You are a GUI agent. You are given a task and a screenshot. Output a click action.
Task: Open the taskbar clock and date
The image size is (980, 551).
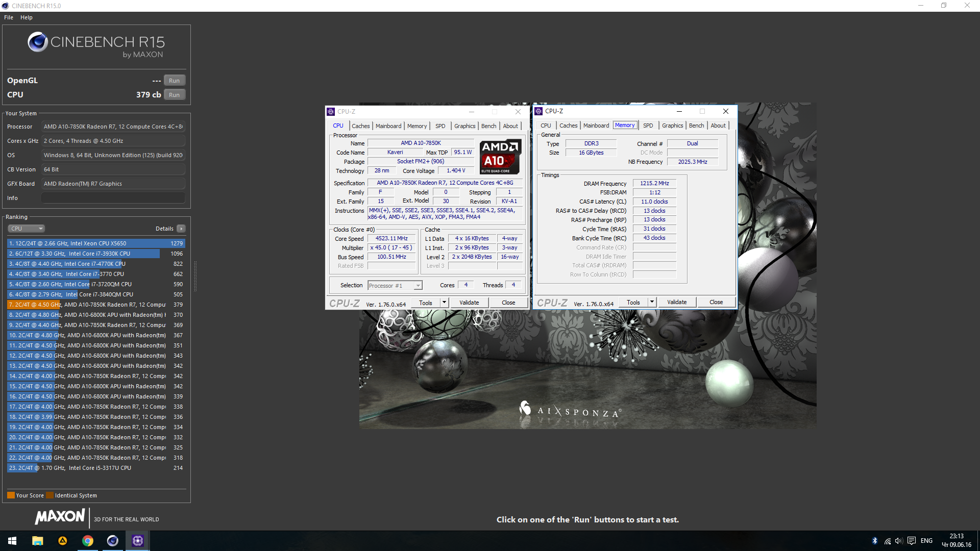[x=957, y=541]
